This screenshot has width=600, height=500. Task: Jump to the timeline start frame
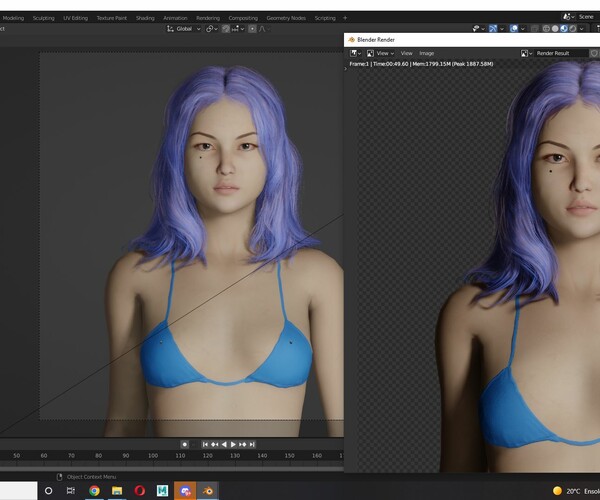coord(205,444)
